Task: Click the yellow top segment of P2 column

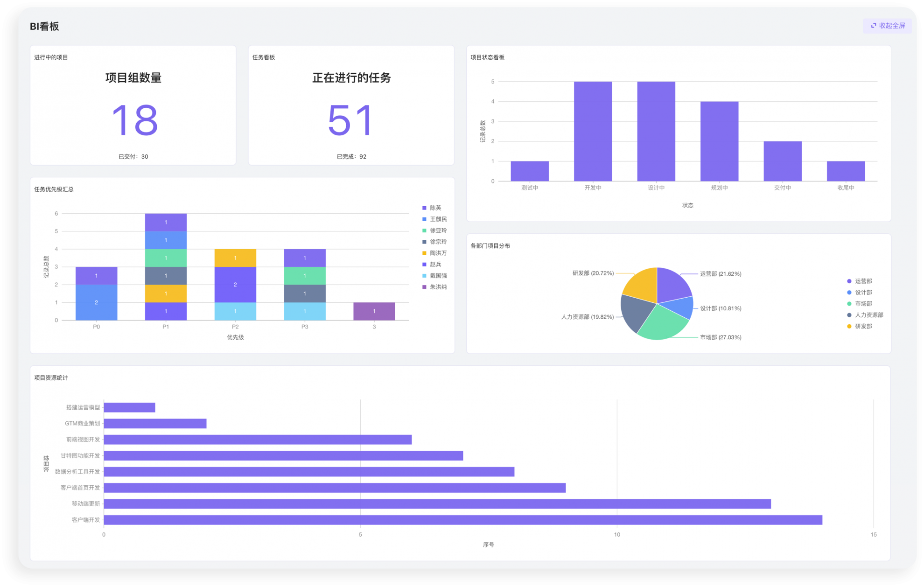Action: pyautogui.click(x=235, y=258)
